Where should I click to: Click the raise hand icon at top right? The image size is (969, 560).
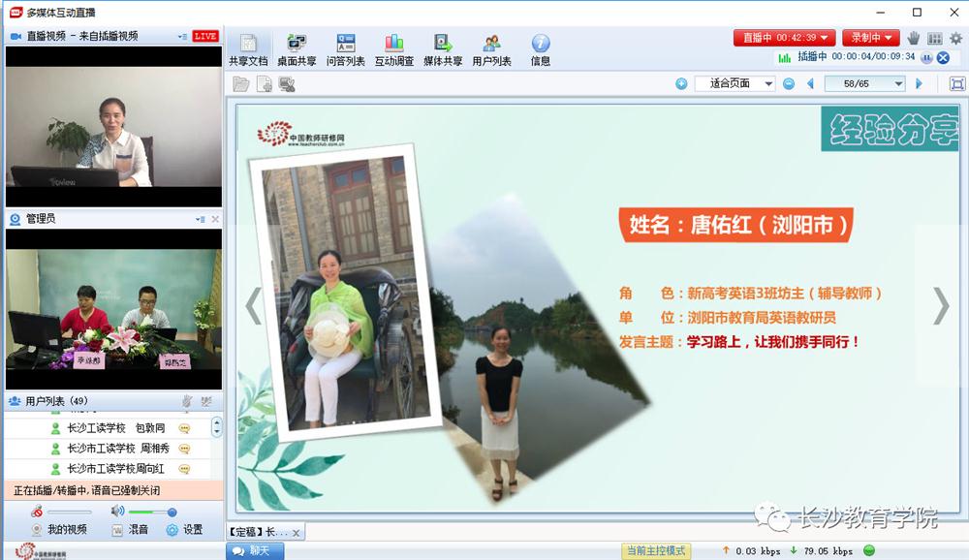[913, 38]
